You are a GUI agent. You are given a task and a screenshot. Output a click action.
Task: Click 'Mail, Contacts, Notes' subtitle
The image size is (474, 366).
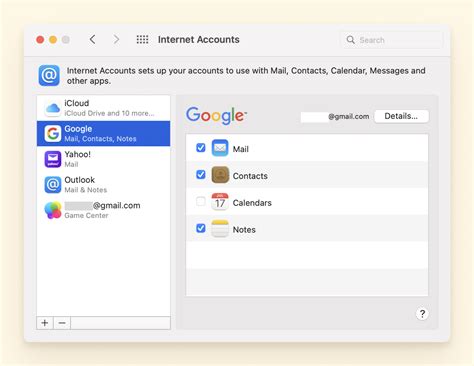point(100,139)
